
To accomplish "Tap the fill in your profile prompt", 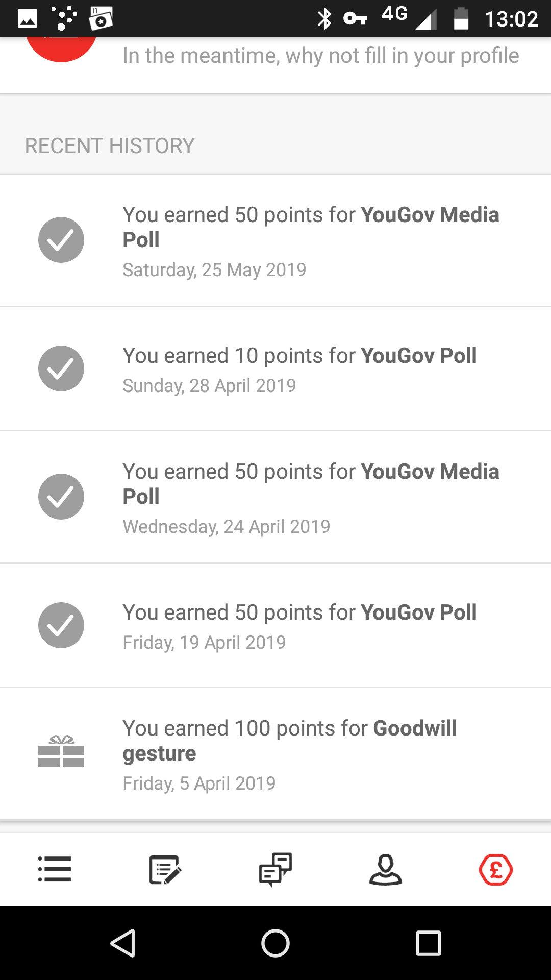I will tap(320, 56).
